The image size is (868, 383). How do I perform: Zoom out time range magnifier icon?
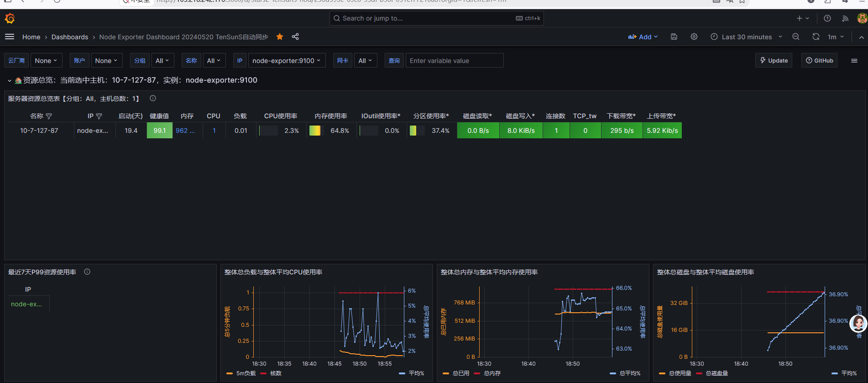point(796,37)
